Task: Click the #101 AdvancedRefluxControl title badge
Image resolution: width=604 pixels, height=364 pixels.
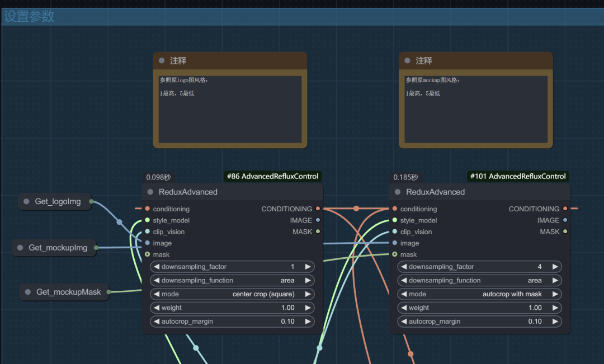Action: (x=517, y=176)
